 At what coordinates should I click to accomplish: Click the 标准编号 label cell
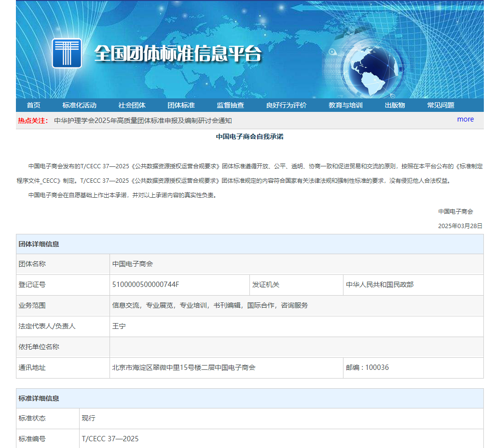48,439
